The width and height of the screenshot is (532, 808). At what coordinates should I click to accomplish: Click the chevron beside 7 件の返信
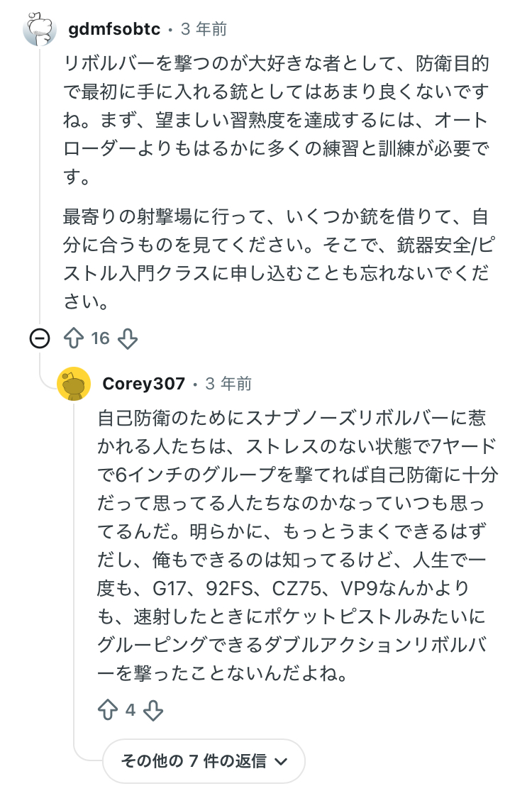[x=280, y=762]
